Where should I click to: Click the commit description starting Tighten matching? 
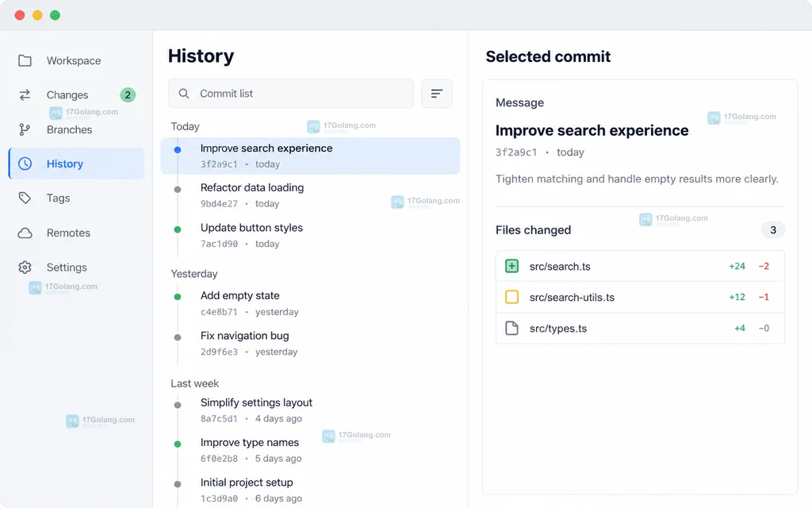coord(637,179)
